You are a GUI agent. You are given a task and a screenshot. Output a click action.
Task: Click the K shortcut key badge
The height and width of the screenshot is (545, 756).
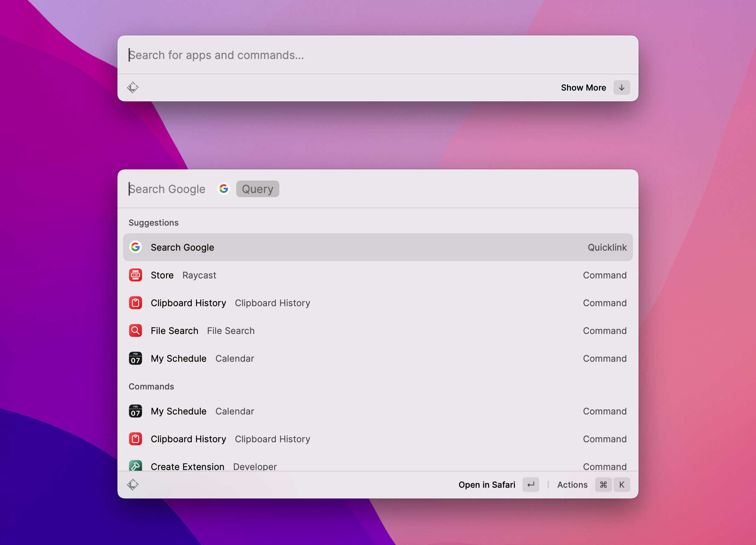pyautogui.click(x=622, y=485)
